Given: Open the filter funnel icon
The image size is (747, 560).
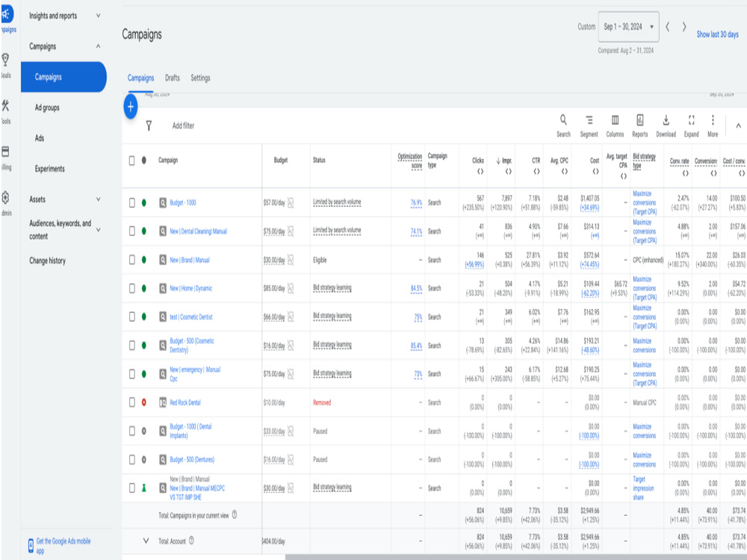Looking at the screenshot, I should point(149,125).
